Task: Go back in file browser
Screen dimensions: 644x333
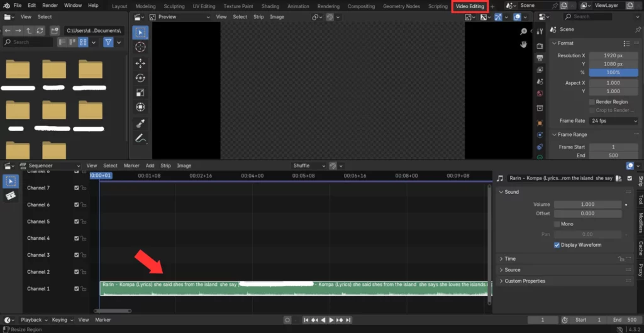Action: [x=8, y=31]
